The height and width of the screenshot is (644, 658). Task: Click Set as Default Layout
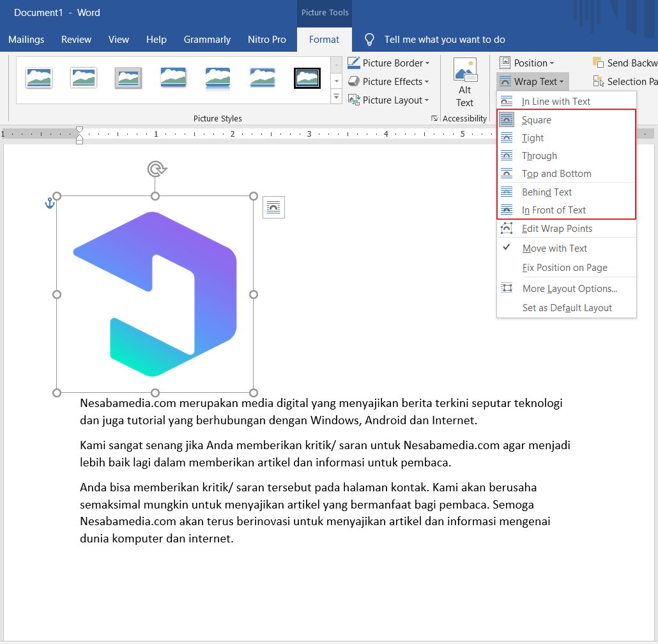point(567,308)
